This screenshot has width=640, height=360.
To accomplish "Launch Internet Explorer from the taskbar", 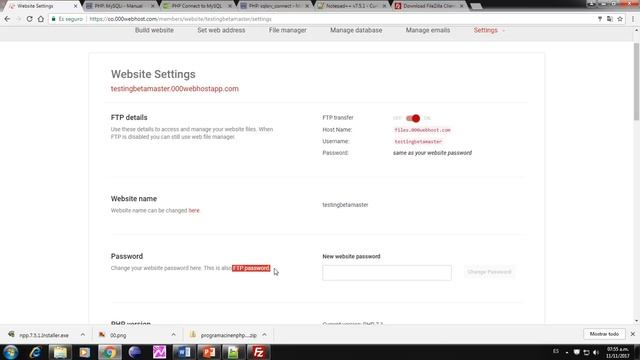I will (x=36, y=352).
